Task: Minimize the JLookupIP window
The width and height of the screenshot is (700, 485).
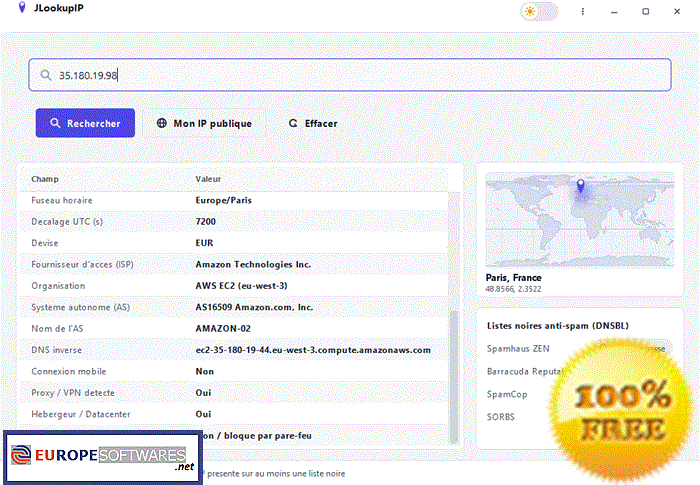Action: click(x=614, y=12)
